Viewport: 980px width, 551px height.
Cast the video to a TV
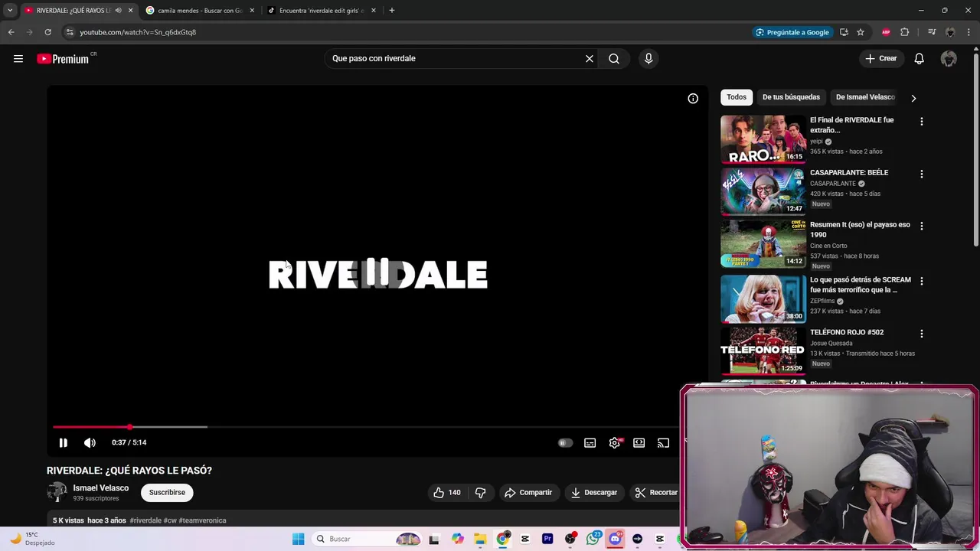[664, 443]
